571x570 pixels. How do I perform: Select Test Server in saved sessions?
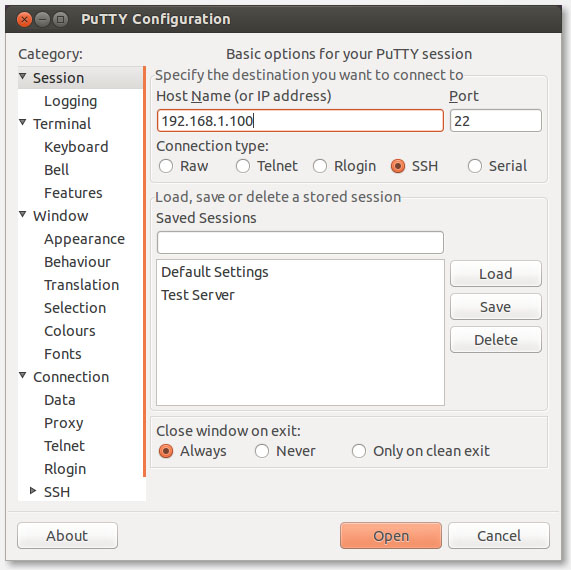198,295
